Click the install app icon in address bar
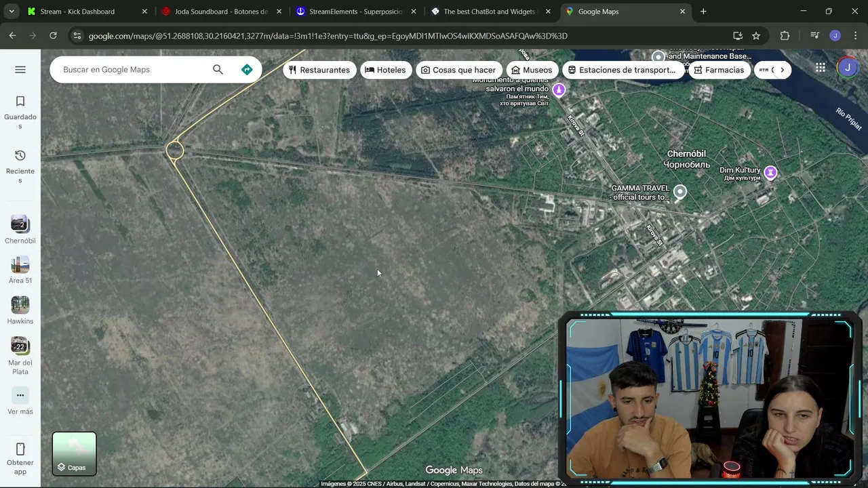 (738, 36)
